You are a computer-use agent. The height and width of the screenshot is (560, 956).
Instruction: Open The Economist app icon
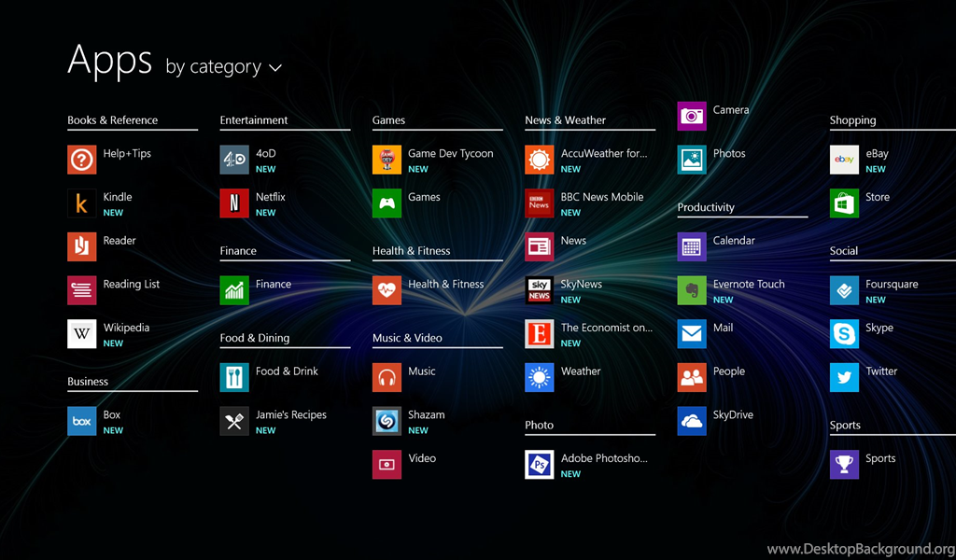tap(539, 334)
